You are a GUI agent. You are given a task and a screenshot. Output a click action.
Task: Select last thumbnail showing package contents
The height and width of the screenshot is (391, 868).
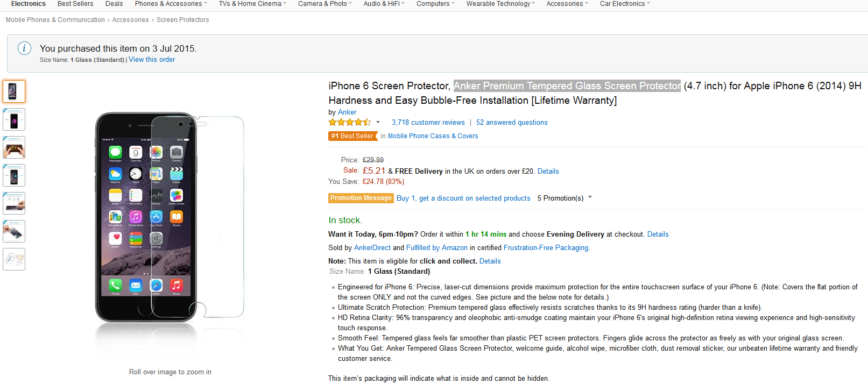[14, 259]
